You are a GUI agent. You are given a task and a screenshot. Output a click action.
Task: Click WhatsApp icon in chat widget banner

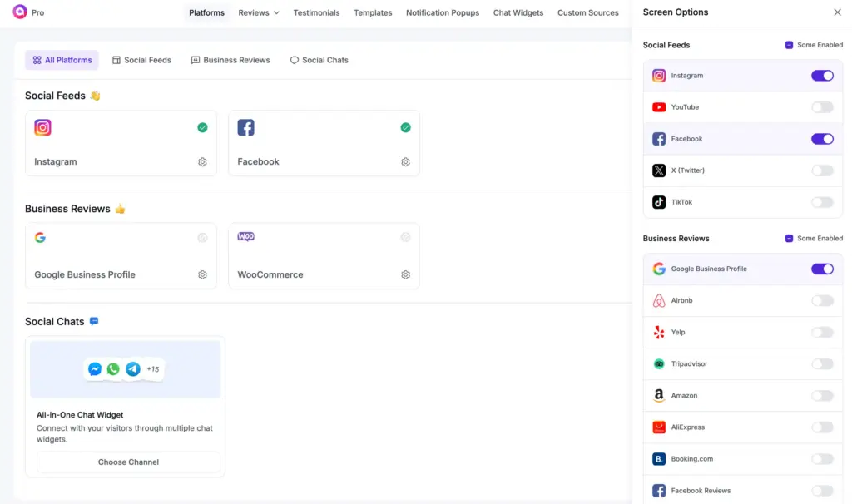click(x=113, y=369)
